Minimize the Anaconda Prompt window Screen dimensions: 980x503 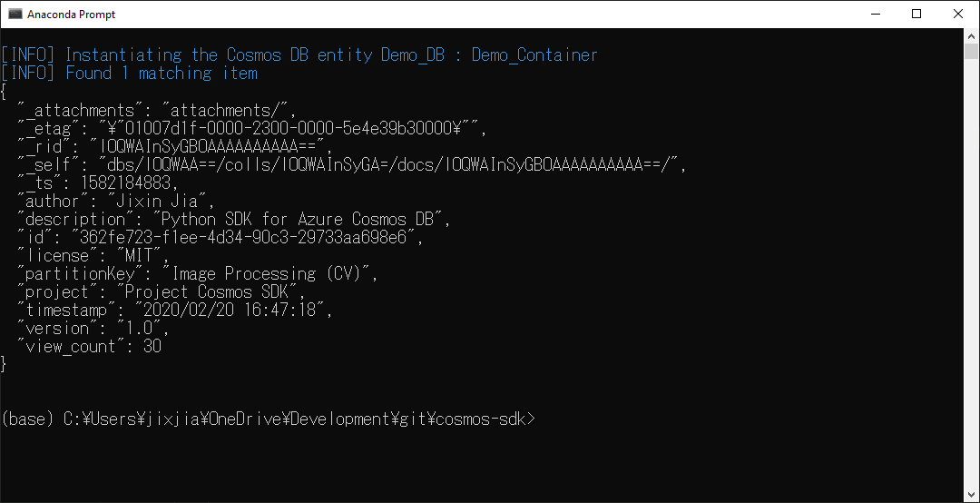coord(875,15)
